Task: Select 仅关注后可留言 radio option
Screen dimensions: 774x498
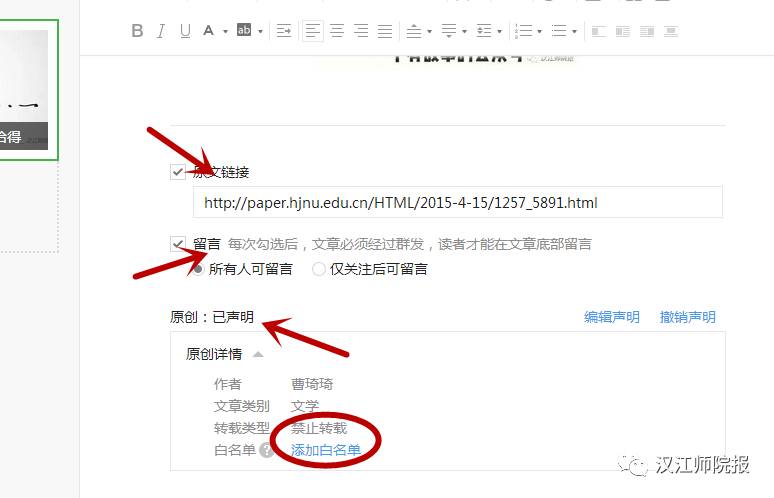Action: click(x=319, y=268)
